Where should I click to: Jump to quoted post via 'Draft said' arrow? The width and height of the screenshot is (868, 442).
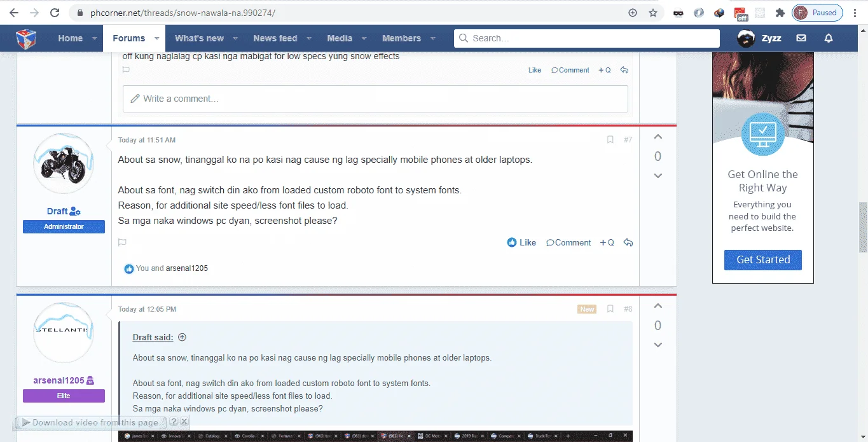182,338
